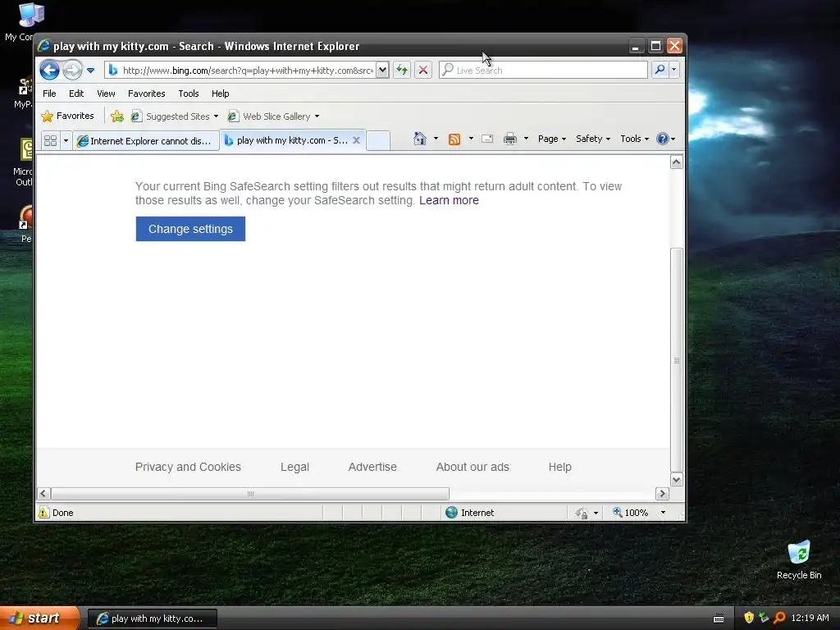This screenshot has width=840, height=630.
Task: Open the Help footer link
Action: click(559, 467)
